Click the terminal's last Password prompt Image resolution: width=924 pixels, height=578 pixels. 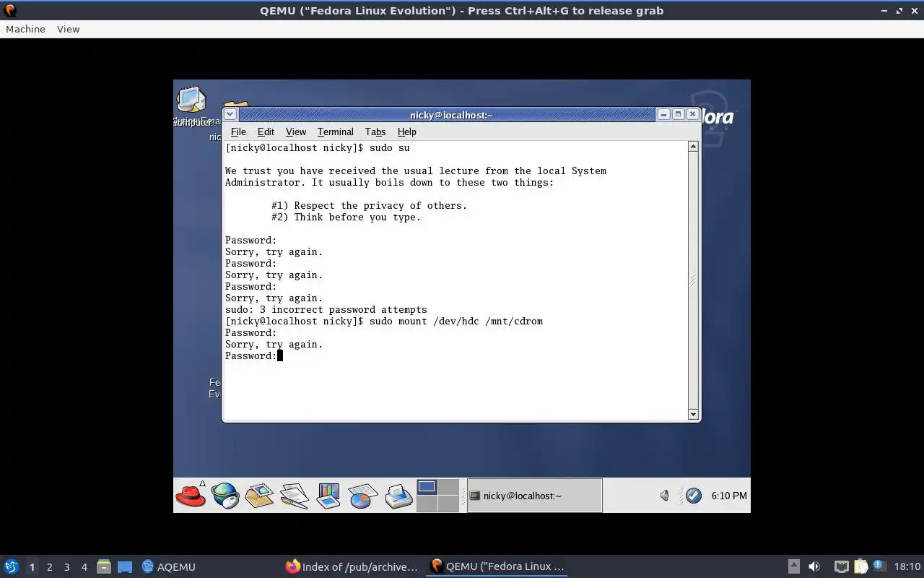click(x=250, y=355)
